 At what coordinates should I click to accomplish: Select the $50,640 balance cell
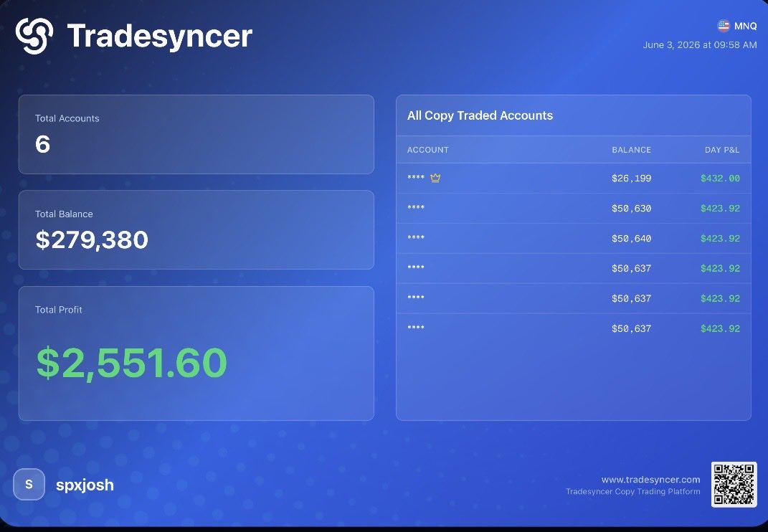tap(631, 239)
